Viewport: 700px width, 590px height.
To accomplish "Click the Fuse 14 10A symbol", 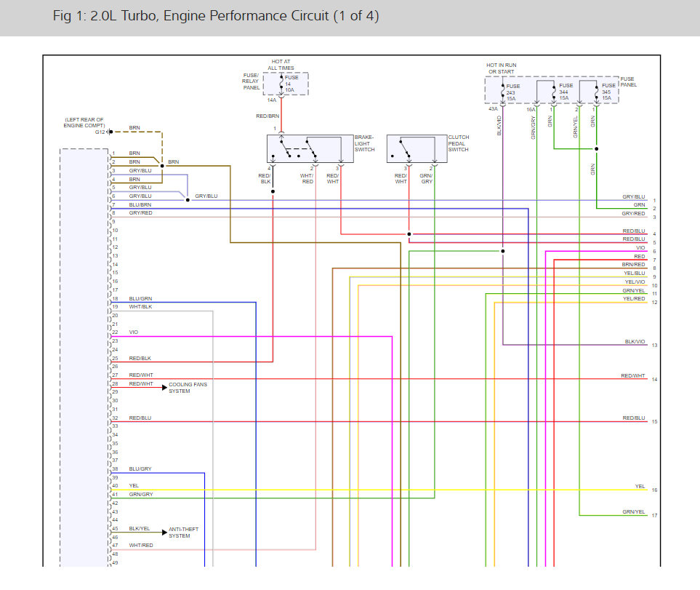I will [x=281, y=84].
